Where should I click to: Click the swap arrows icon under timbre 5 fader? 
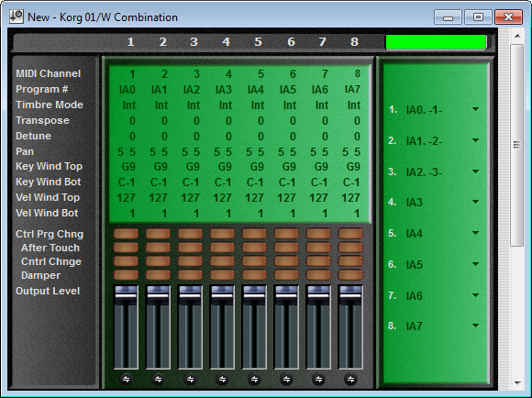(x=254, y=379)
